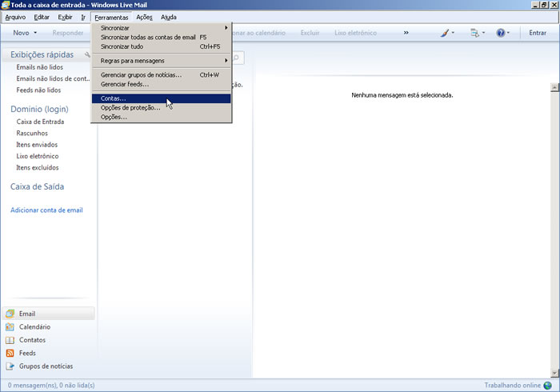
Task: Open the help icon dropdown arrow
Action: (508, 33)
